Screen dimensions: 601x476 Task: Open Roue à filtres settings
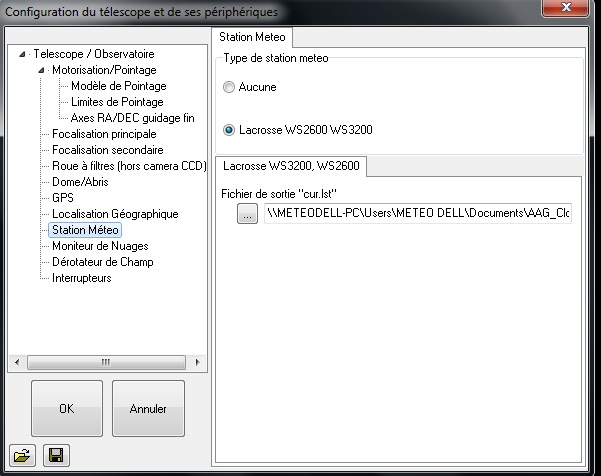click(x=129, y=166)
